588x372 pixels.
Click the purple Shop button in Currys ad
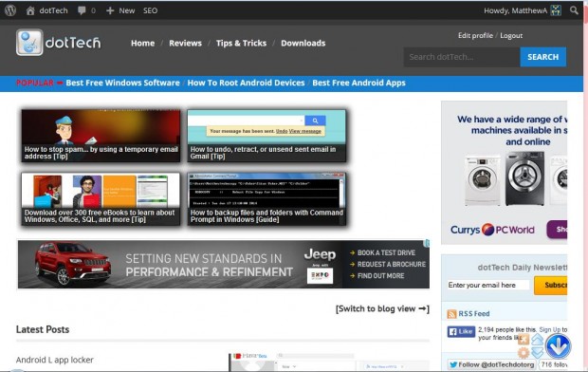557,230
